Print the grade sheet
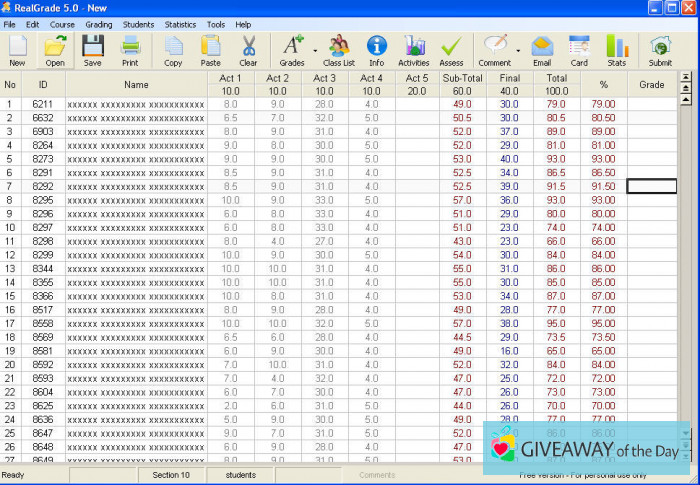This screenshot has height=485, width=700. coord(130,49)
